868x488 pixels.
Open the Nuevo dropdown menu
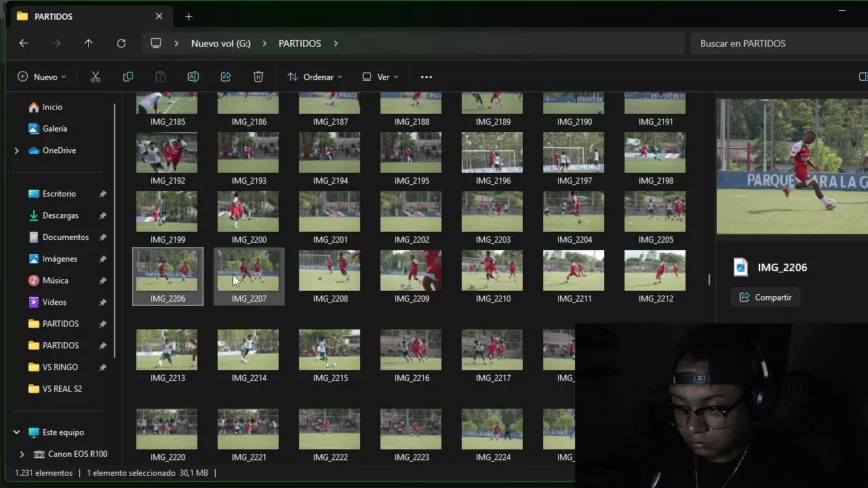coord(42,77)
